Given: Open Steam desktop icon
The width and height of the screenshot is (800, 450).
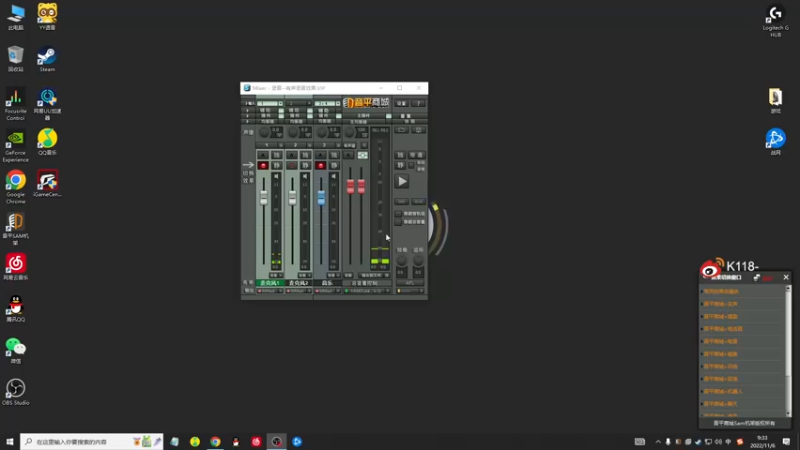Looking at the screenshot, I should click(47, 59).
